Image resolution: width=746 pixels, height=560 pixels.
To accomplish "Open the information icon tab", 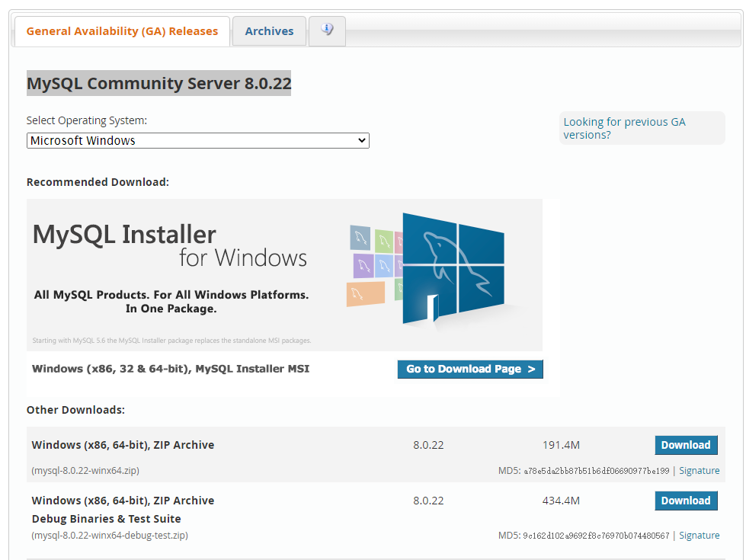I will pos(327,31).
